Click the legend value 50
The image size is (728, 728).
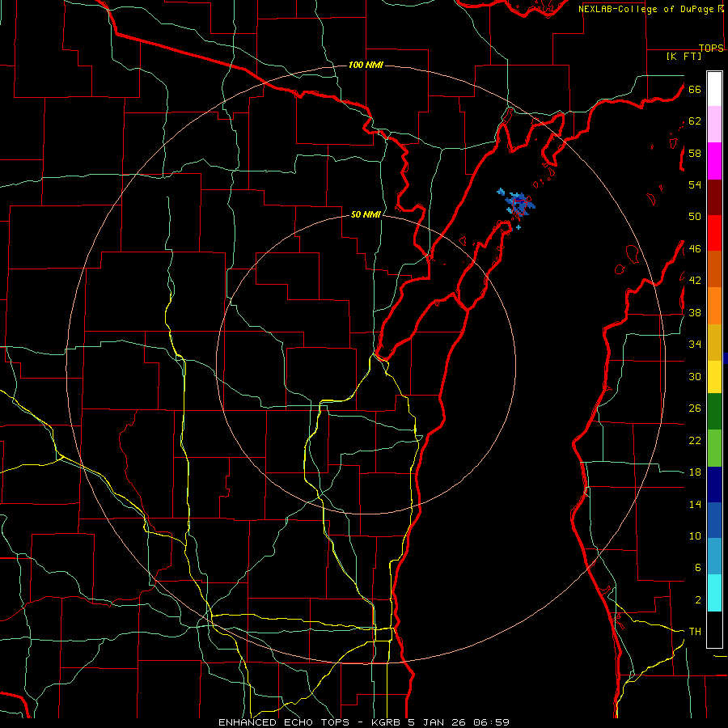coord(695,217)
